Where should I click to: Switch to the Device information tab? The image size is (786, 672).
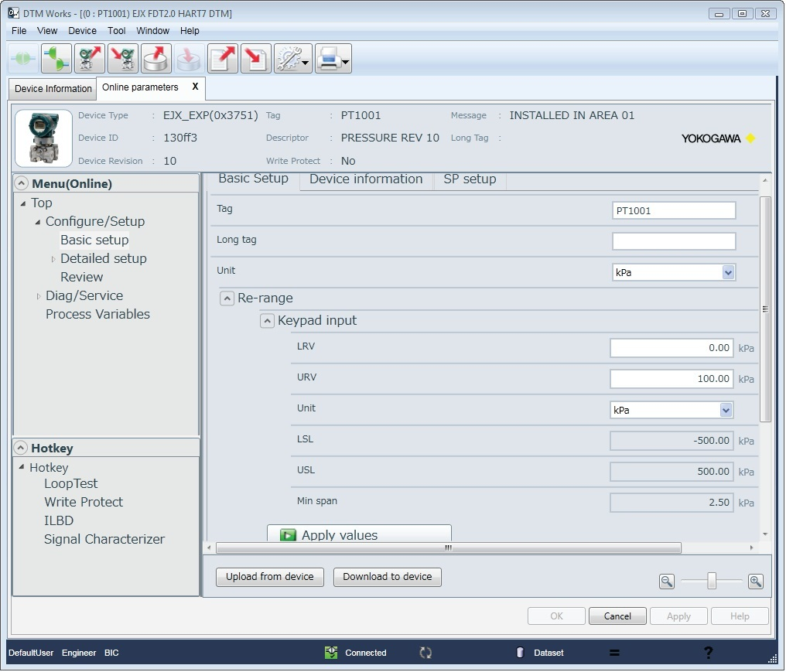click(x=365, y=179)
